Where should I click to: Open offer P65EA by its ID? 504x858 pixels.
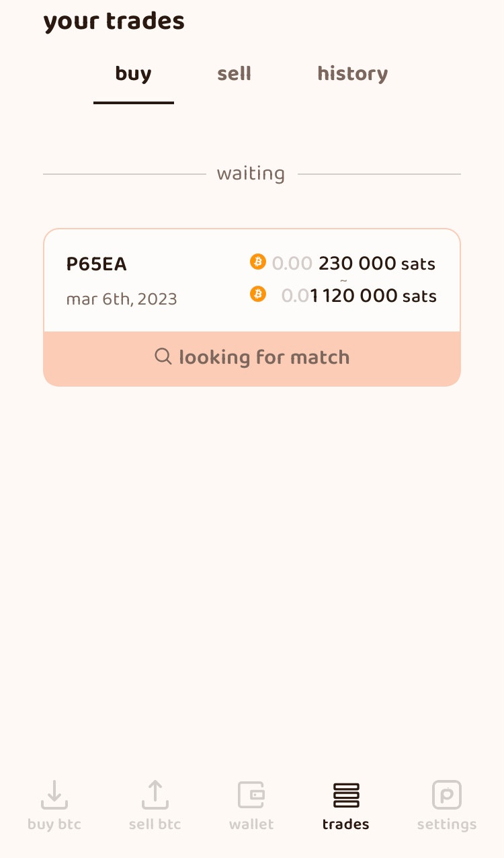click(97, 264)
